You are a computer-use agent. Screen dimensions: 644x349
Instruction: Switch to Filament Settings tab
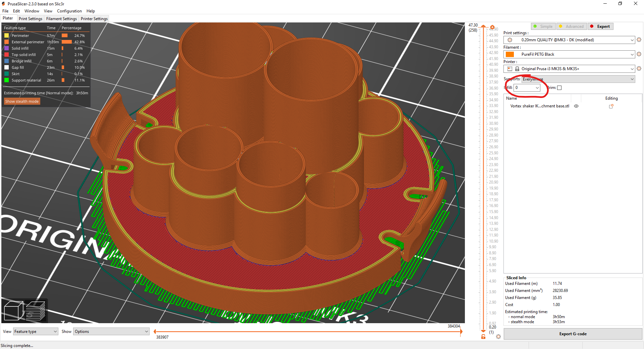tap(61, 19)
